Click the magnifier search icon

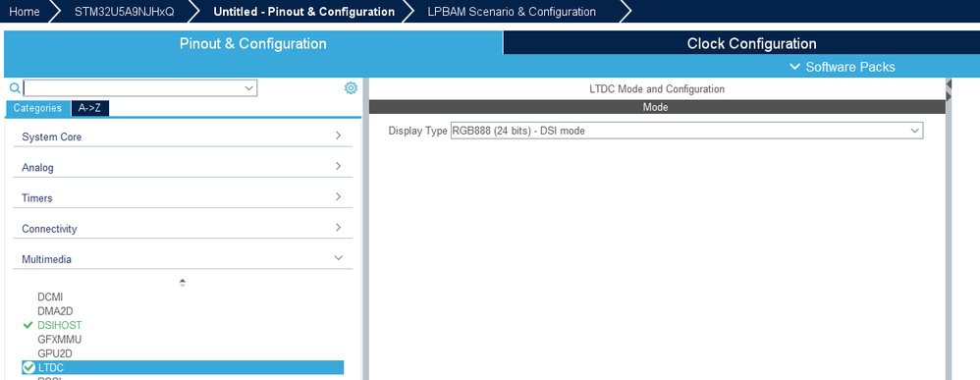click(x=15, y=88)
